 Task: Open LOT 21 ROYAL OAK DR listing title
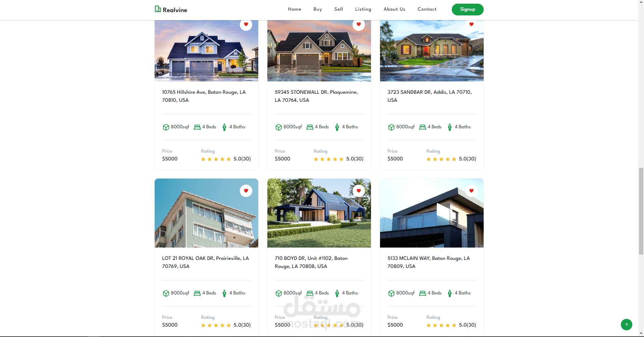pyautogui.click(x=205, y=262)
